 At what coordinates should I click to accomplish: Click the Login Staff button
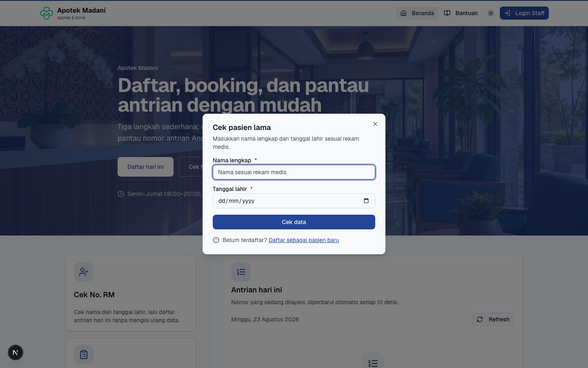tap(524, 13)
